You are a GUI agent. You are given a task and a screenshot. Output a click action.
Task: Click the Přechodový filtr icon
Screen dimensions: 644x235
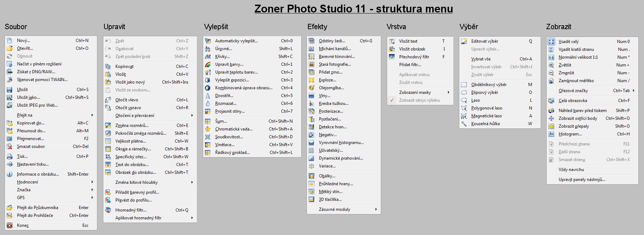392,57
